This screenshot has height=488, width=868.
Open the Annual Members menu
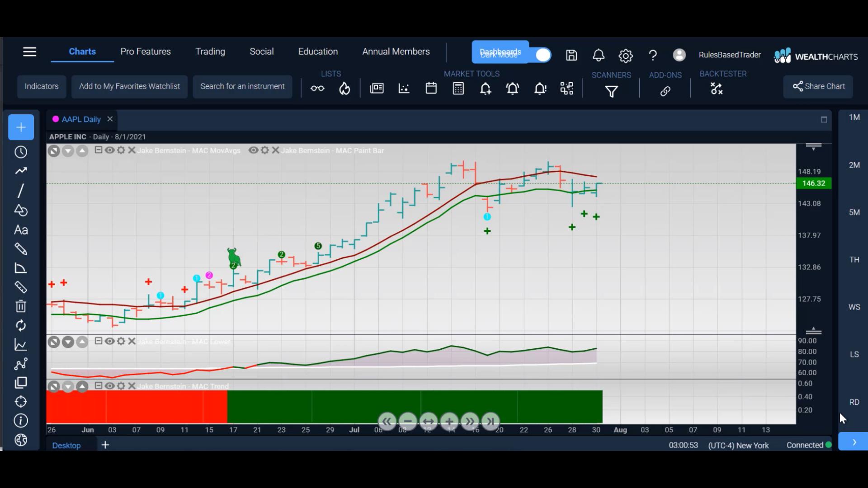pyautogui.click(x=396, y=52)
